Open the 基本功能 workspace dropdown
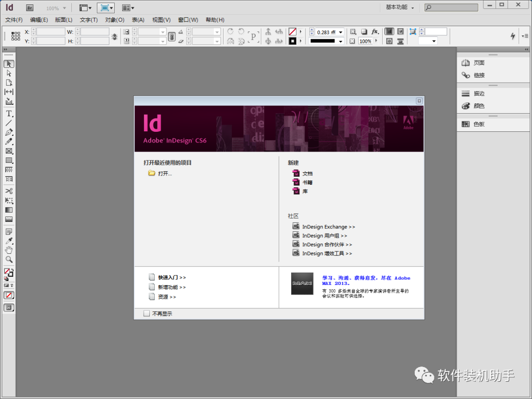This screenshot has height=399, width=532. tap(400, 7)
